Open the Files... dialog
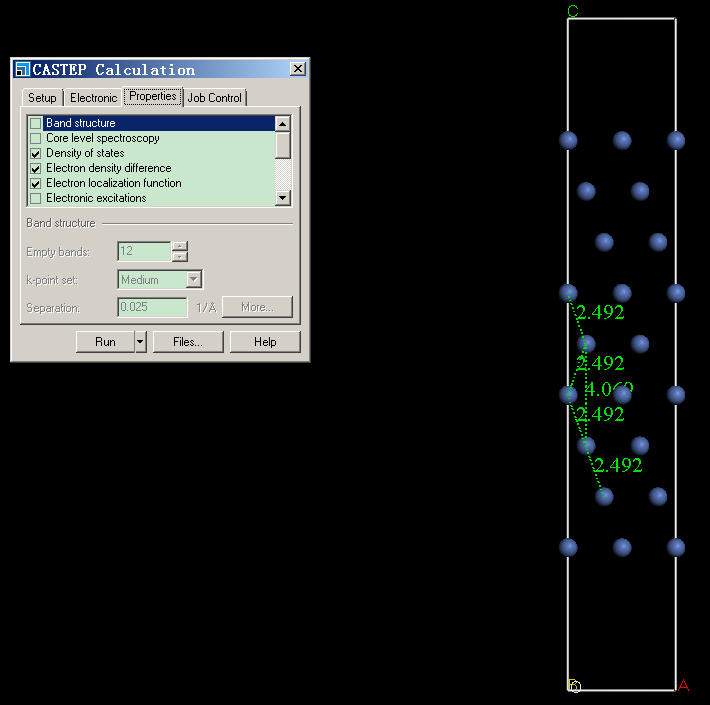 pyautogui.click(x=188, y=342)
